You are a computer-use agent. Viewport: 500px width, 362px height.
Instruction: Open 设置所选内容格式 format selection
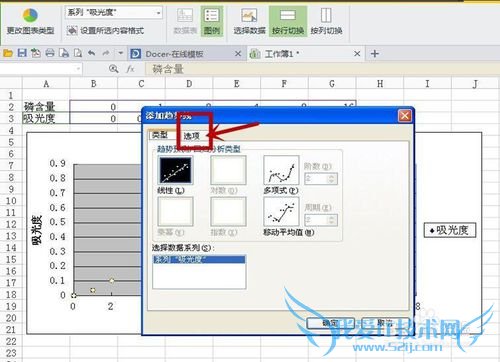pyautogui.click(x=105, y=31)
